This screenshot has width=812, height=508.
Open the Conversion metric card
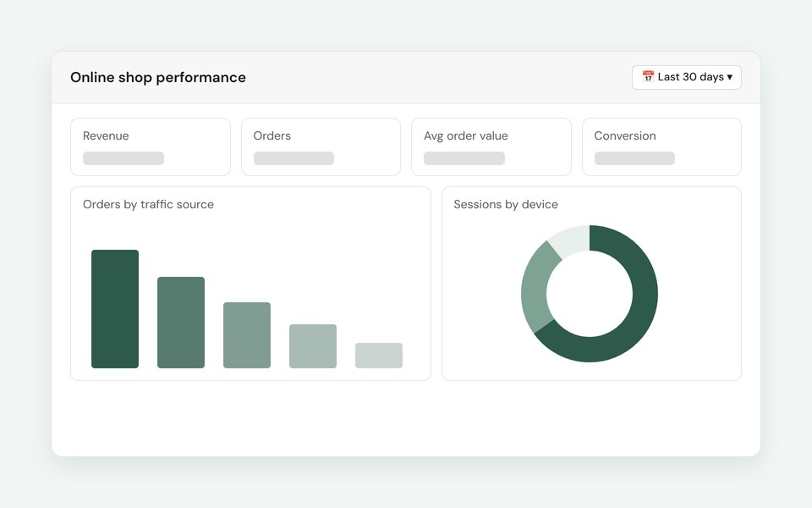coord(661,146)
